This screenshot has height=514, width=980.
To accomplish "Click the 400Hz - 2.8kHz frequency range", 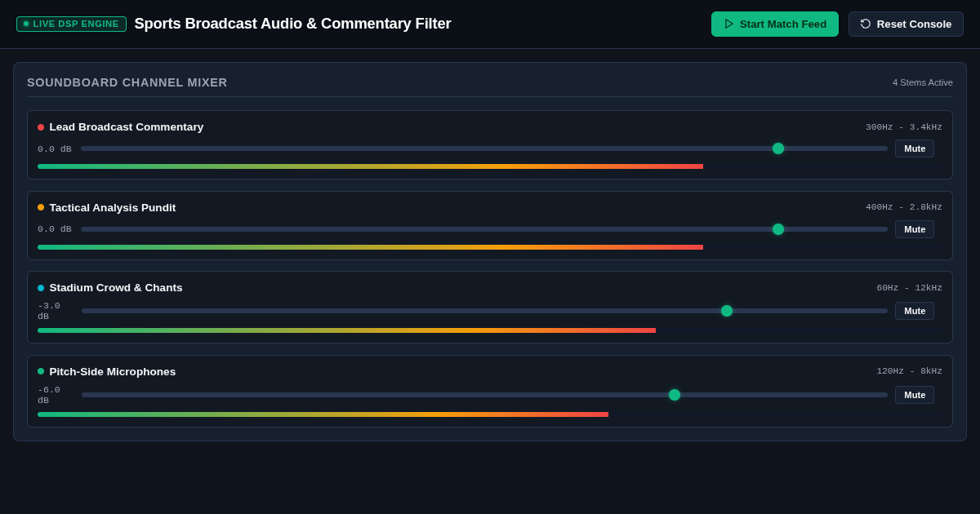I will click(904, 207).
